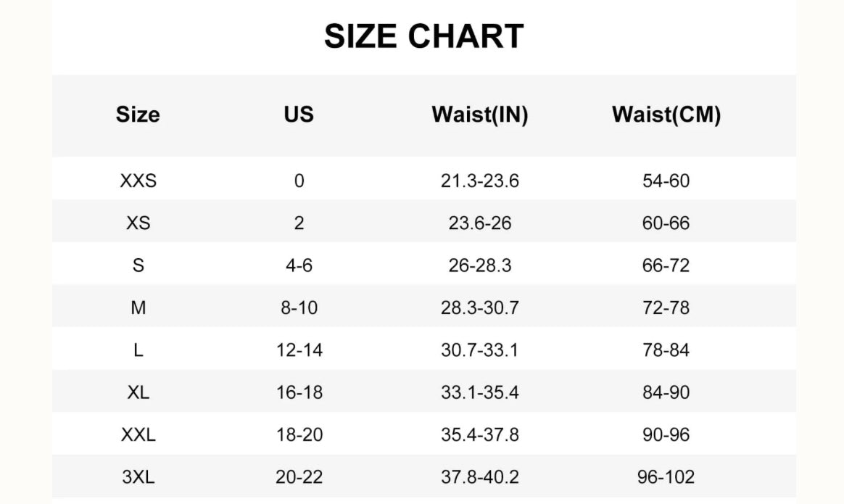Select US size 4-6 cell

click(x=299, y=265)
